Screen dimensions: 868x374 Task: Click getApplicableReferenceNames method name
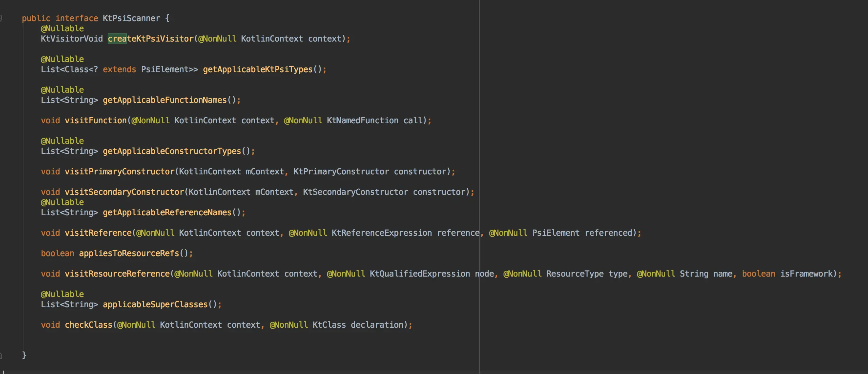click(x=167, y=213)
